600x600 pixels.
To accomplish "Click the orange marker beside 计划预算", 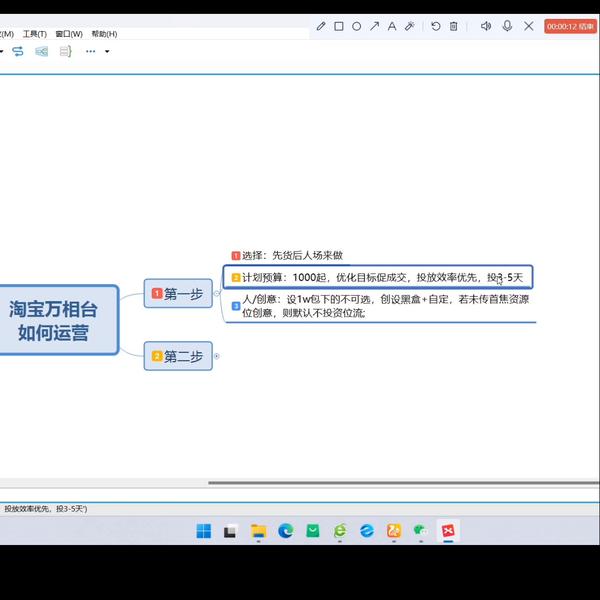I will [x=236, y=277].
